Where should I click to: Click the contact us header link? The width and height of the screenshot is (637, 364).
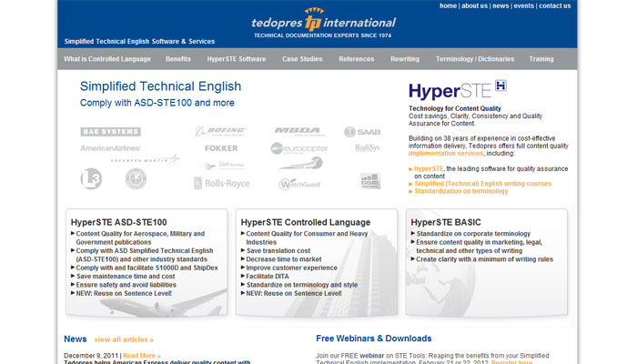coord(554,5)
